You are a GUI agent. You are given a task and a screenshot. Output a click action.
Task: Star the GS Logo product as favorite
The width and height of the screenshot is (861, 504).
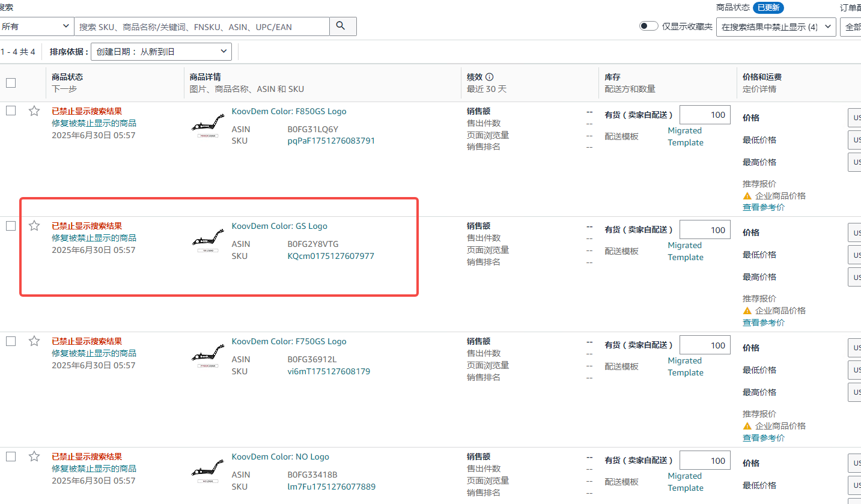pyautogui.click(x=34, y=226)
